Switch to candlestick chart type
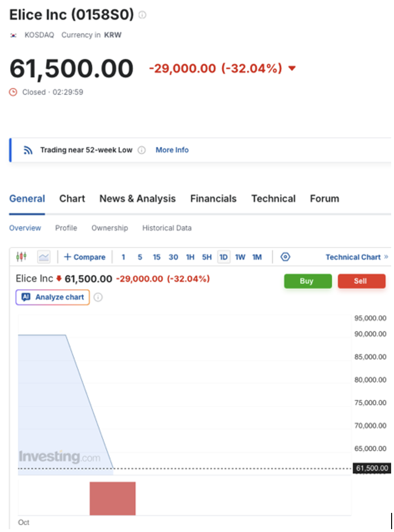 click(22, 257)
